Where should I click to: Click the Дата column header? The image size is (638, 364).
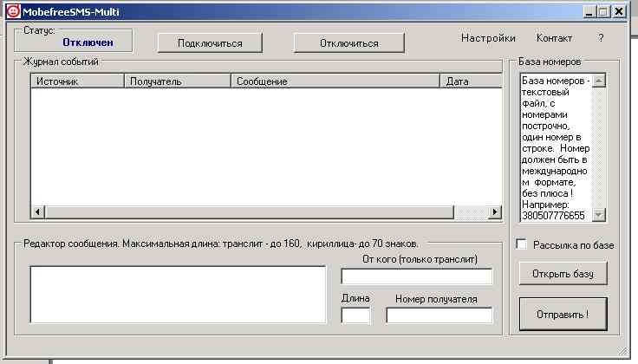tap(472, 81)
